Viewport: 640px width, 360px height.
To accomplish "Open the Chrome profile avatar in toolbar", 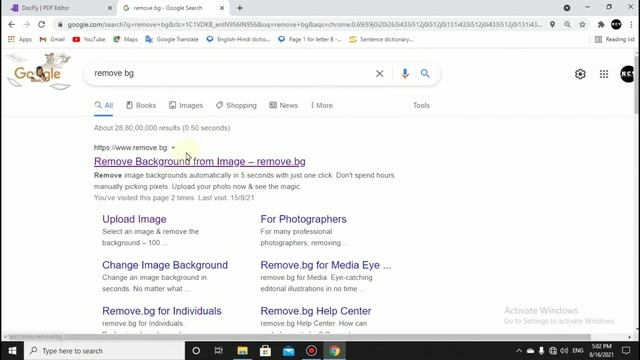I will click(616, 24).
